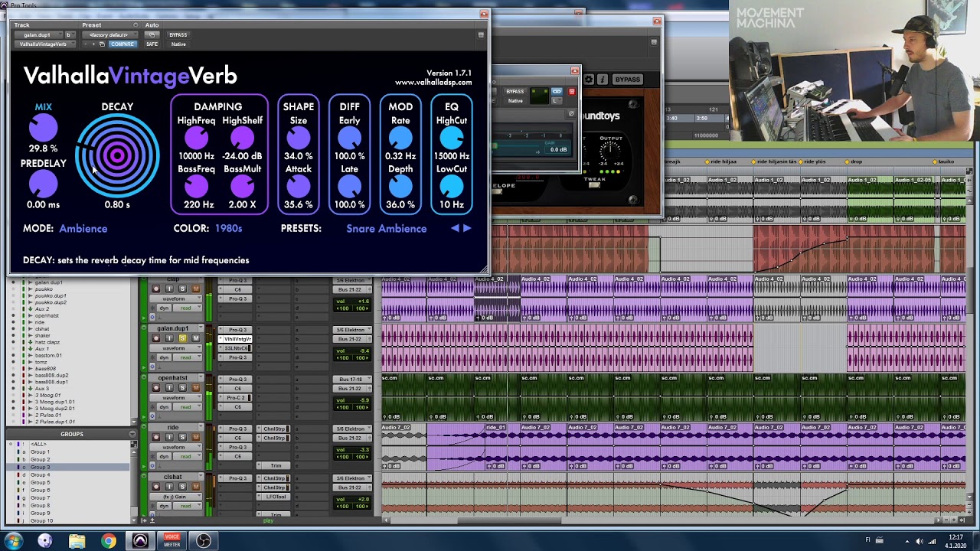This screenshot has height=551, width=980.
Task: Open the www.valhalladsp.com link
Action: pyautogui.click(x=433, y=83)
